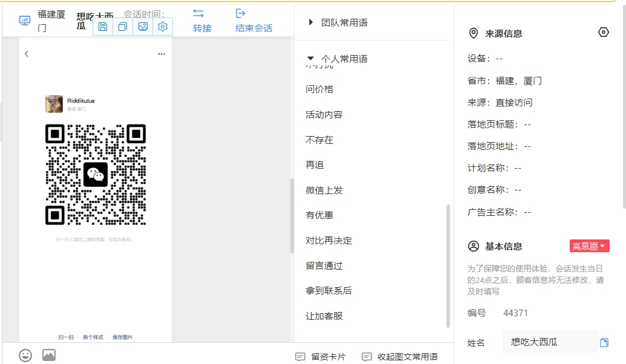Select the 拿到联系后 quick phrase
Screen dimensions: 626x364
click(x=329, y=291)
